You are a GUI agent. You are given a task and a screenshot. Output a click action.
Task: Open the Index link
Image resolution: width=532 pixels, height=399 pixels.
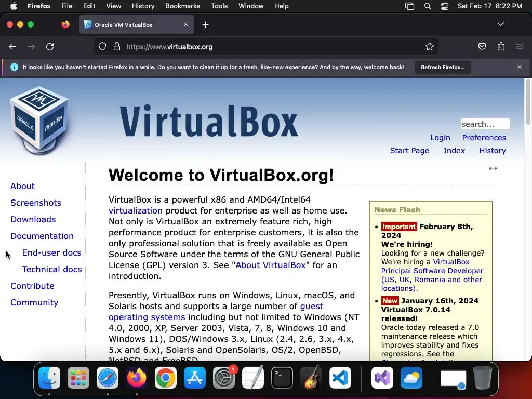tap(454, 150)
